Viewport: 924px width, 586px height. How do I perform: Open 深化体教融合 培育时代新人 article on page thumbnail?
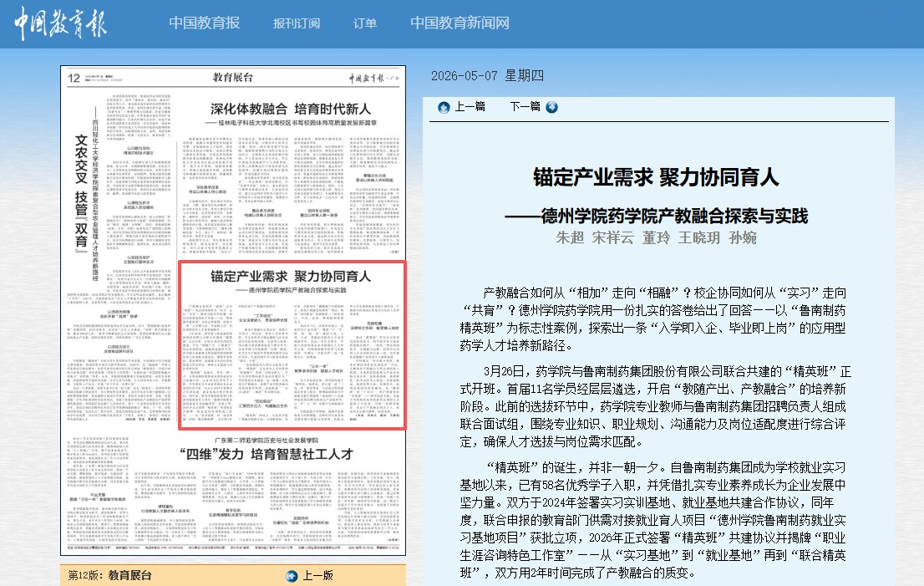click(291, 109)
